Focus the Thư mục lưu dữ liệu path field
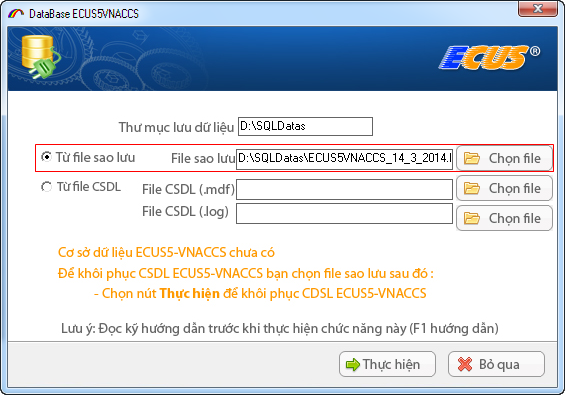 [x=305, y=127]
